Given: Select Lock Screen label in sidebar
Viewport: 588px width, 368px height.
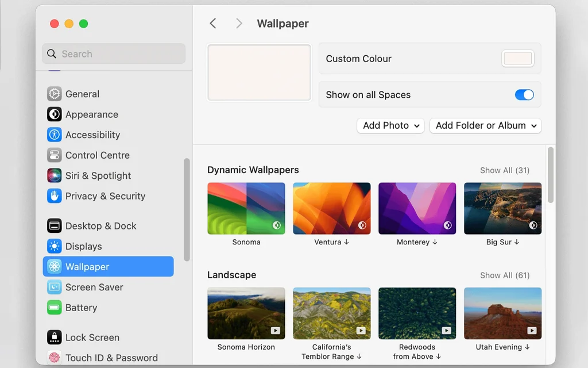Looking at the screenshot, I should pos(92,337).
